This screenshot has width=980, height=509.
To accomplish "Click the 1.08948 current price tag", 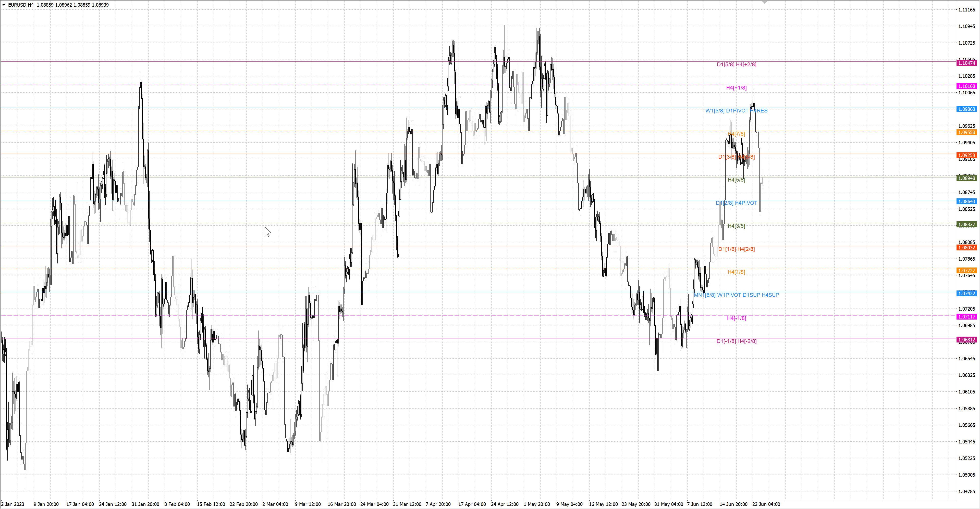I will point(966,178).
